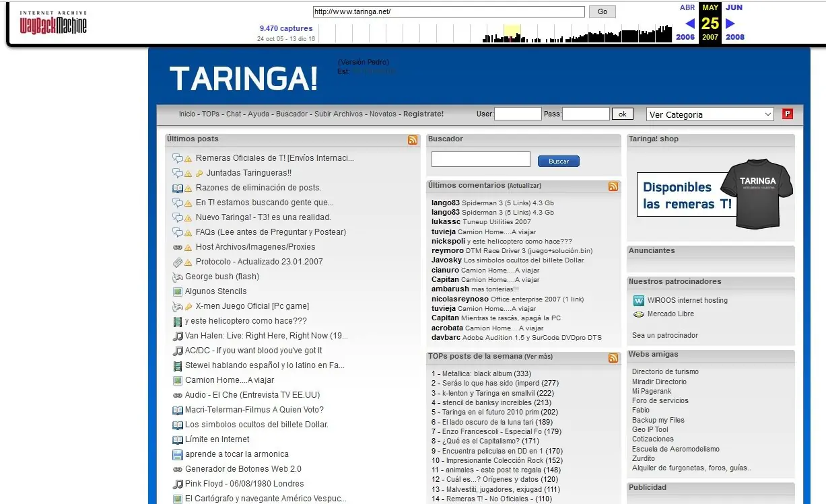826x504 pixels.
Task: Click the 9.470 captures link
Action: click(x=286, y=28)
